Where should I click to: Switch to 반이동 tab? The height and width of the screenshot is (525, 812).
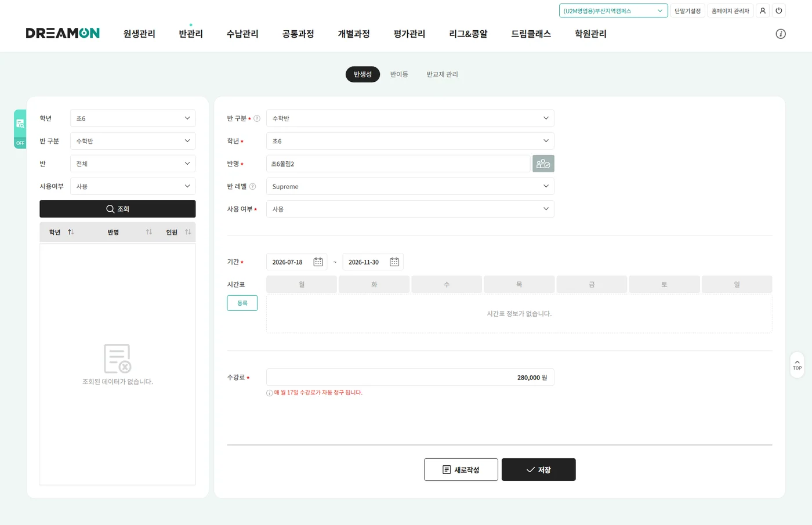(399, 74)
